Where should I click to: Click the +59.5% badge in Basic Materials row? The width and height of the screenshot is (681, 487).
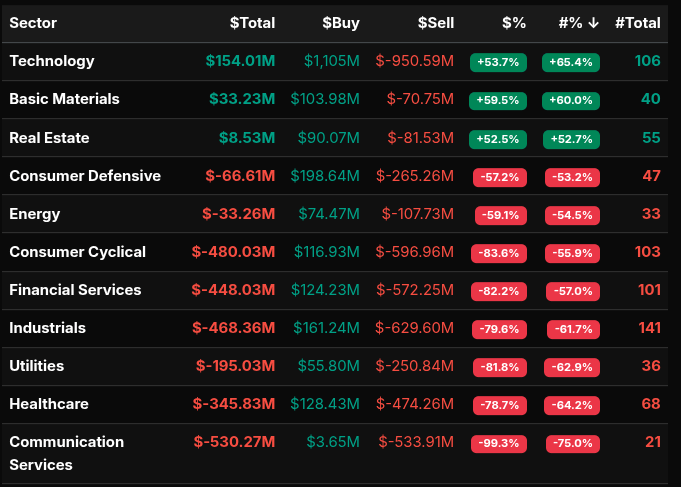pos(498,100)
